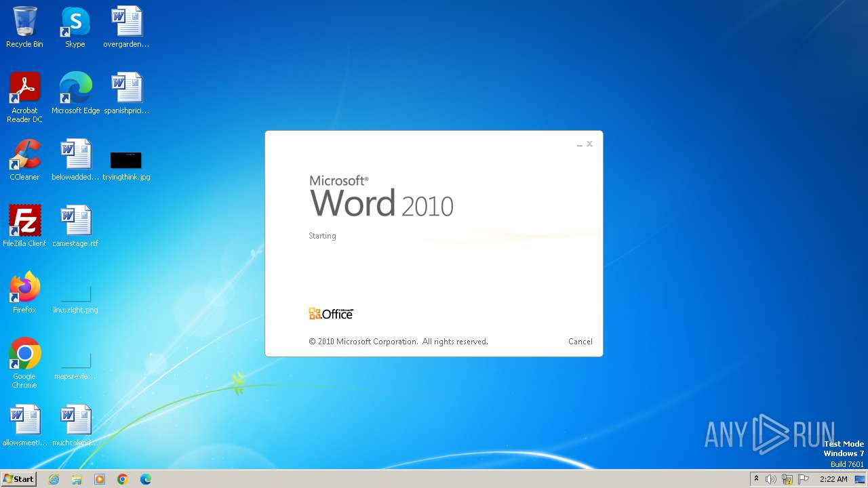This screenshot has height=488, width=868.
Task: Launch CCleaner desktop shortcut
Action: point(24,160)
